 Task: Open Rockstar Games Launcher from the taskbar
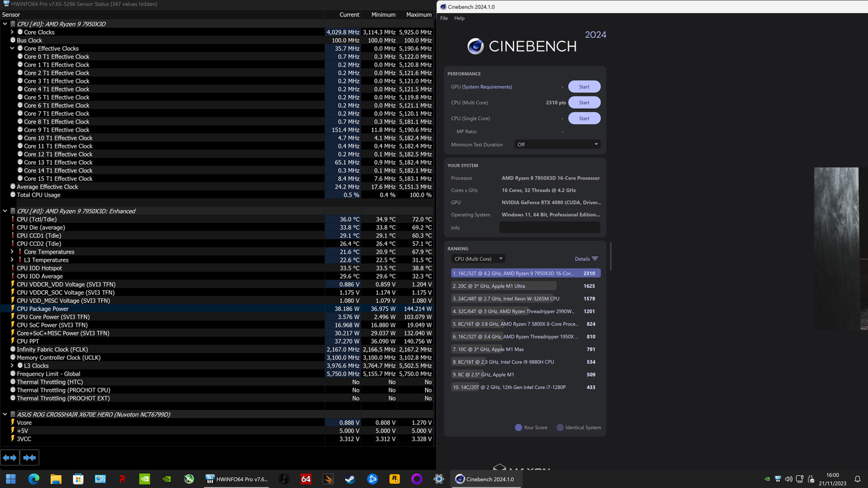(395, 479)
